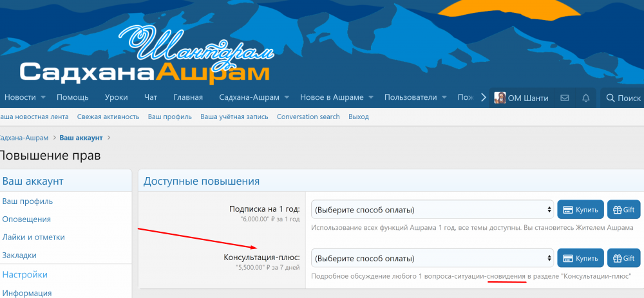Open Ваш профиль in sidebar
644x298 pixels.
point(28,201)
